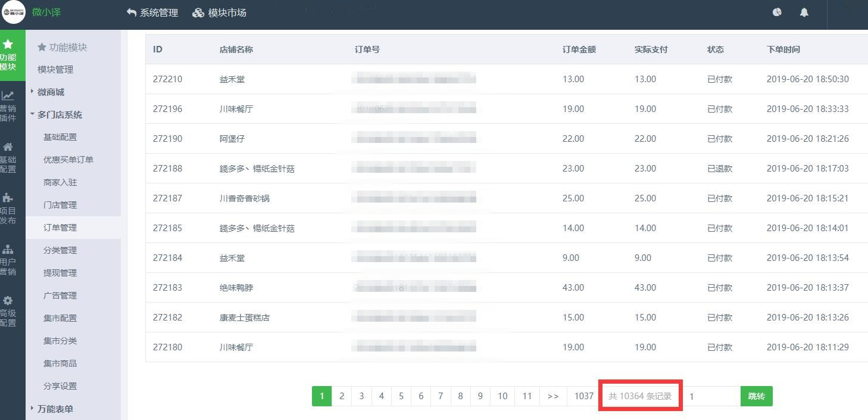Click the pie chart icon in top bar
This screenshot has width=868, height=420.
(x=777, y=12)
